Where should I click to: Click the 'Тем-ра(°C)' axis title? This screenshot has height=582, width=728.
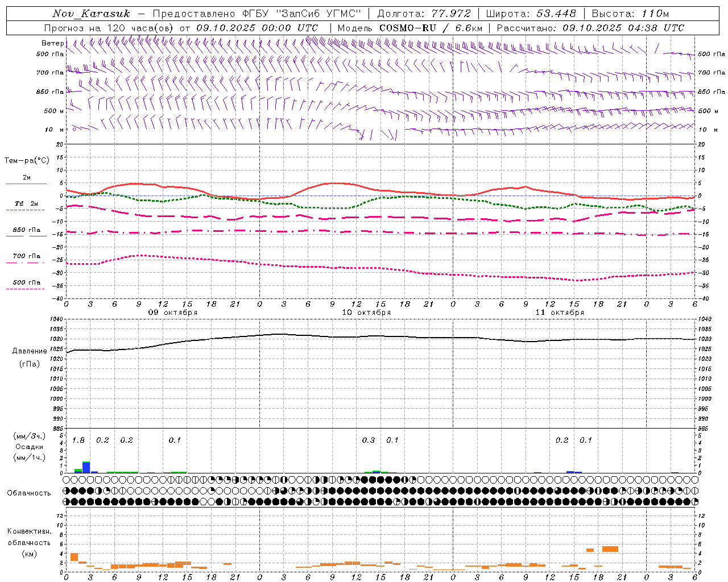point(27,161)
